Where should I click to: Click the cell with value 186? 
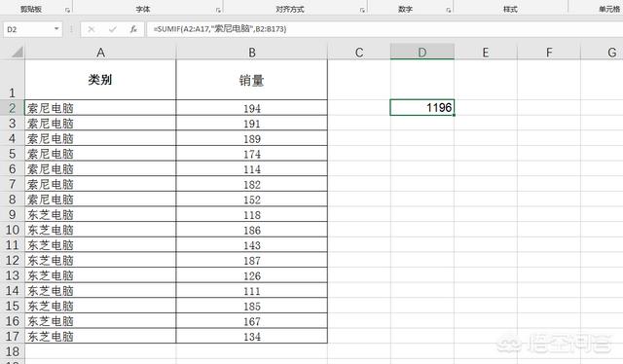pos(252,230)
